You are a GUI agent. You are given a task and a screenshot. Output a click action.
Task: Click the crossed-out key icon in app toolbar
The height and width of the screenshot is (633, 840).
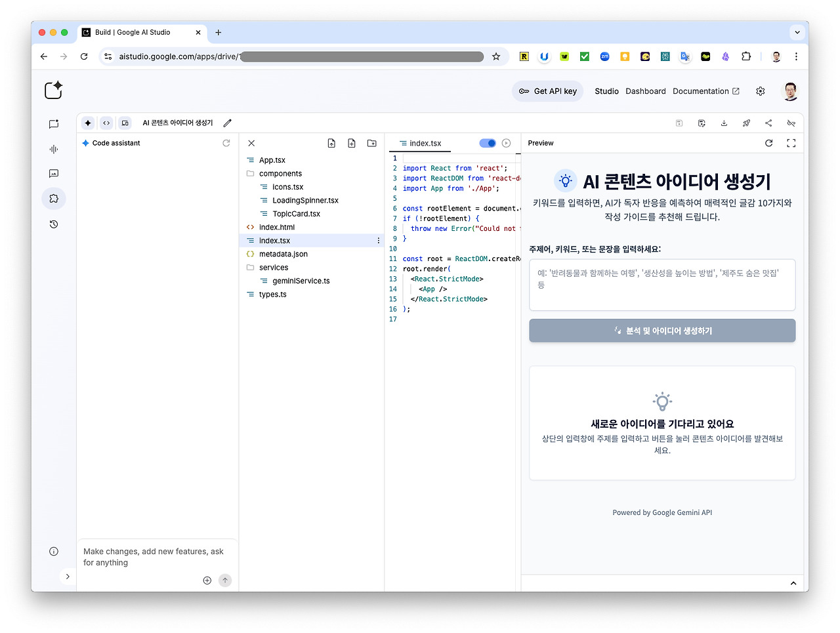tap(791, 123)
